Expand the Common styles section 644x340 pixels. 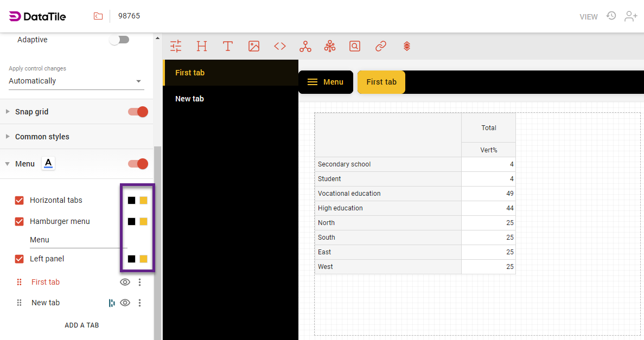coord(42,137)
